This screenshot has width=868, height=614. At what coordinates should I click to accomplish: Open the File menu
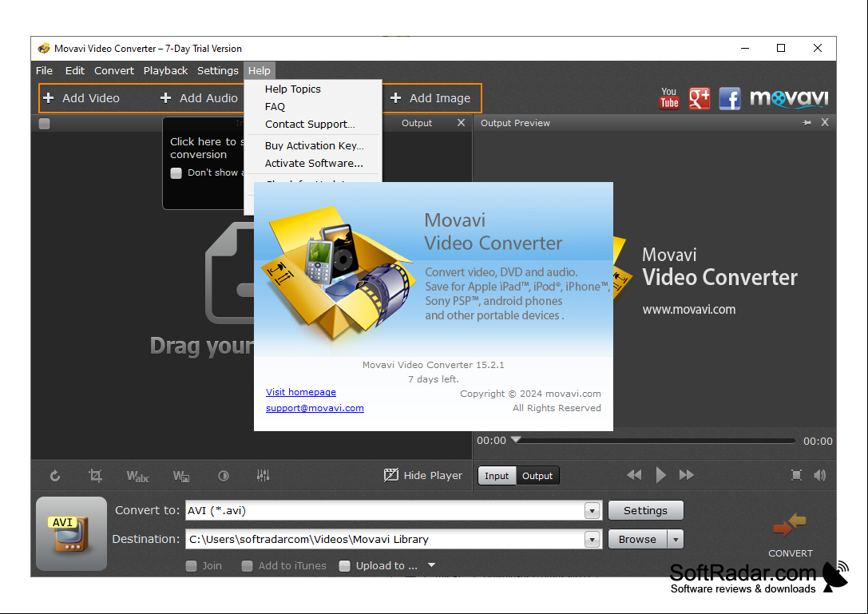coord(44,70)
